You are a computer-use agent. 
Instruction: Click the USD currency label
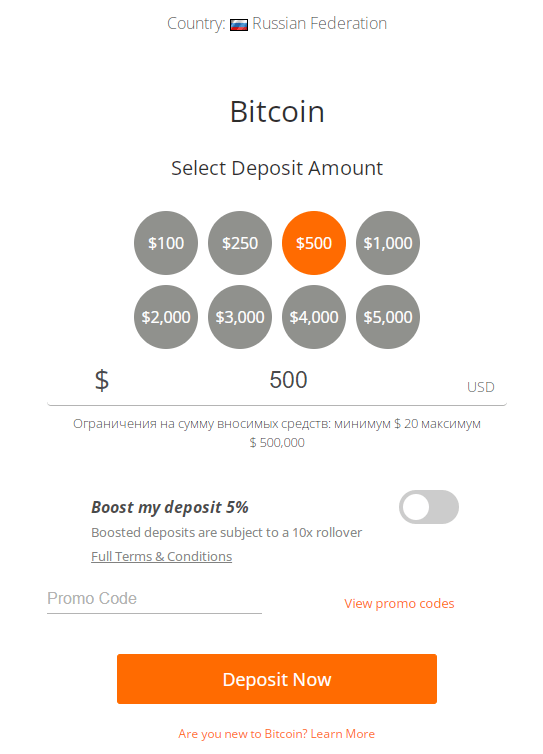[480, 387]
